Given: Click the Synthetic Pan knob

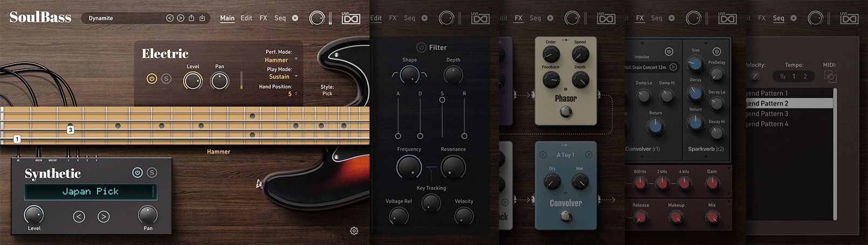Looking at the screenshot, I should point(148,215).
